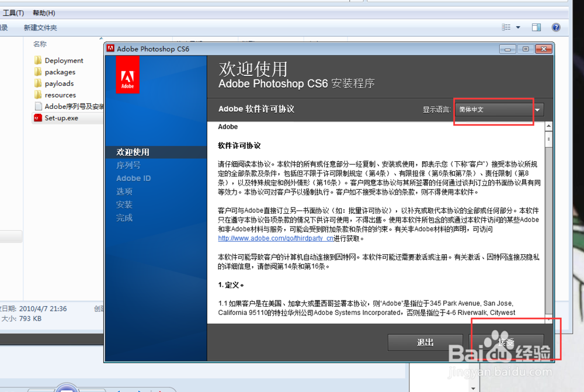Image resolution: width=584 pixels, height=392 pixels.
Task: Select 简体中文 in the language selector
Action: 479,110
